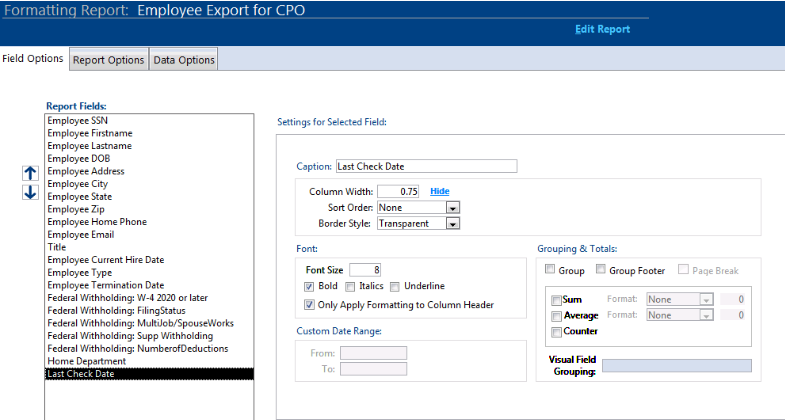This screenshot has height=420, width=785.
Task: Select the Employee State field
Action: [149, 197]
